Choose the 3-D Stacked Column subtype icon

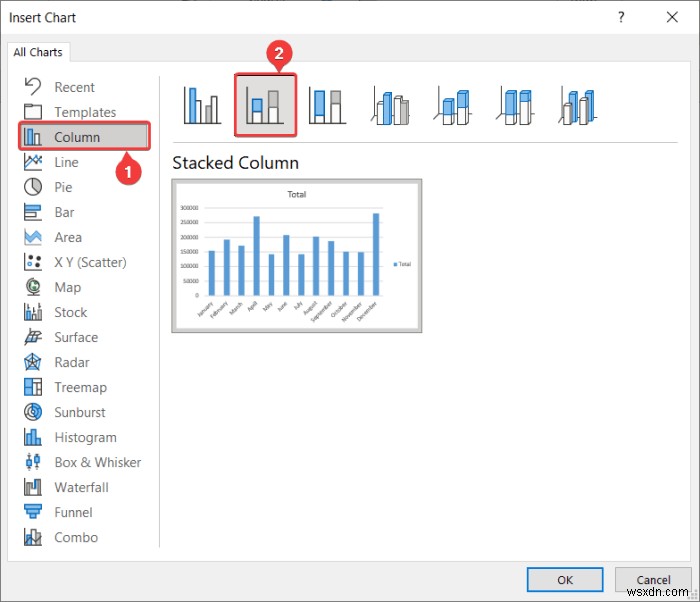pos(452,105)
